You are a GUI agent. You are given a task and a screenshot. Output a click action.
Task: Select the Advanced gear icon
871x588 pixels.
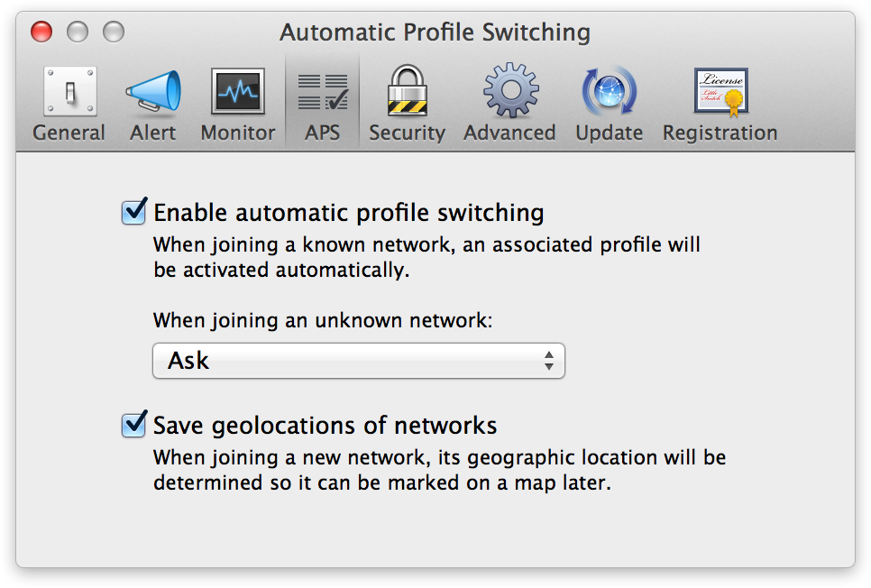[x=509, y=92]
